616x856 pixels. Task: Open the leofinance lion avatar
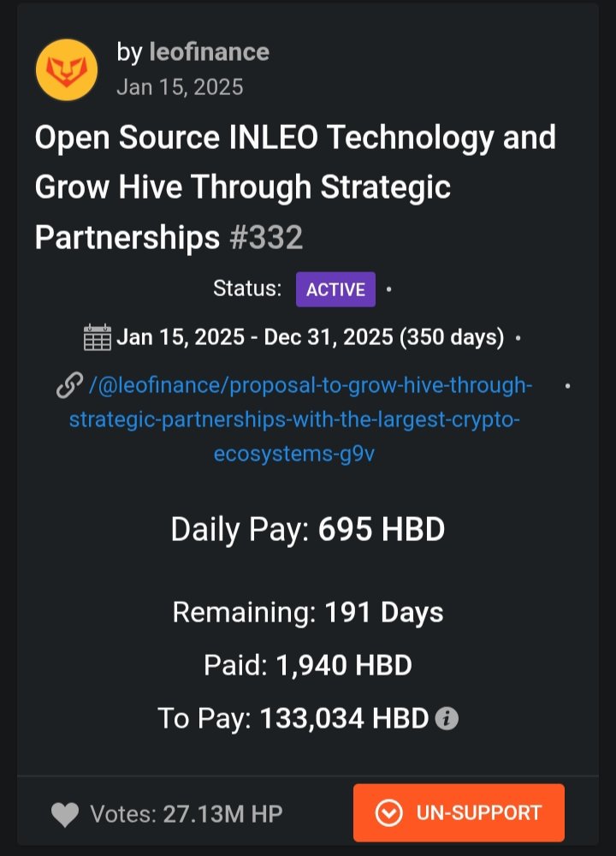(67, 70)
